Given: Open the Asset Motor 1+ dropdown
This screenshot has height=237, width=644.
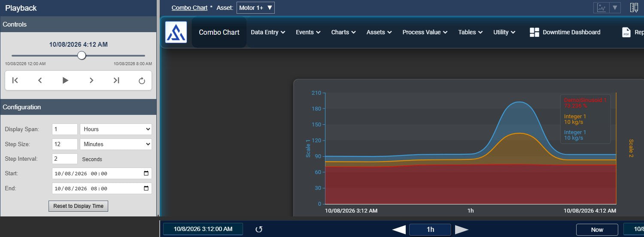Looking at the screenshot, I should pos(255,8).
